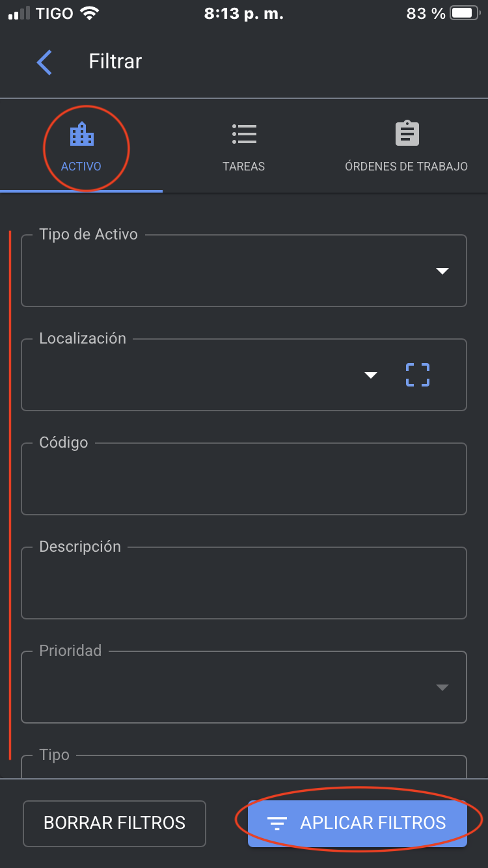Tap the battery icon in status bar

click(x=464, y=13)
